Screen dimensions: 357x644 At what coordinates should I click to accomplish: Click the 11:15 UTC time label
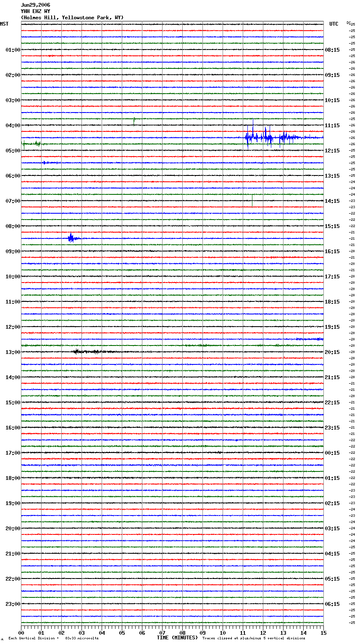pyautogui.click(x=332, y=126)
